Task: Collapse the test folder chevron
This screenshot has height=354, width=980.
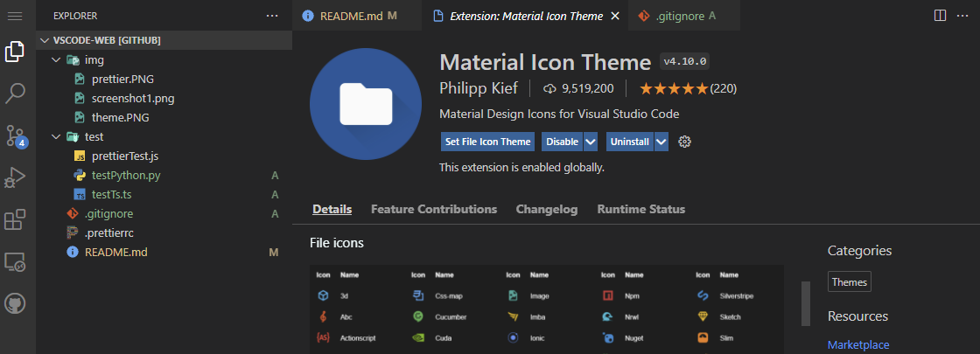Action: (56, 136)
